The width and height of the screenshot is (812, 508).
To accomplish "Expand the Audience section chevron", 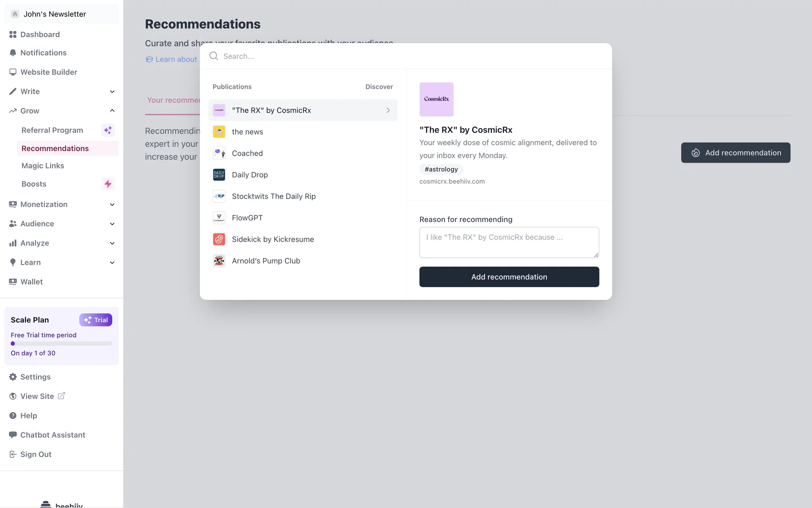I will [x=112, y=224].
